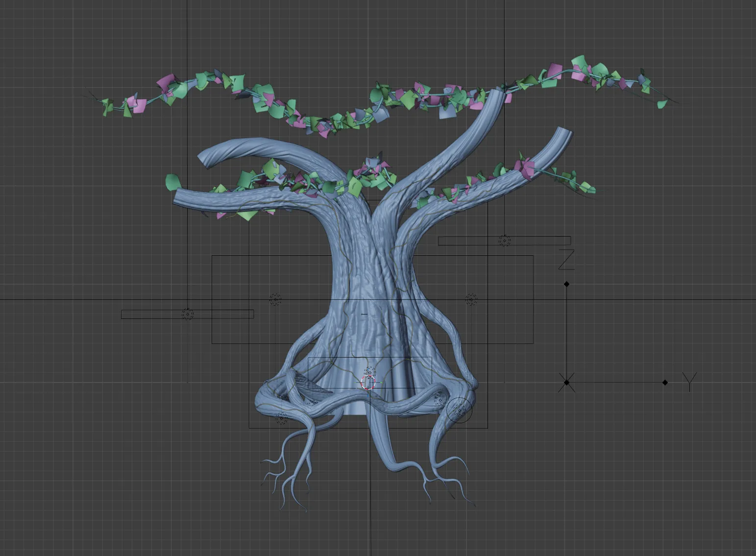Select the diamond handle below the Z label

(566, 284)
